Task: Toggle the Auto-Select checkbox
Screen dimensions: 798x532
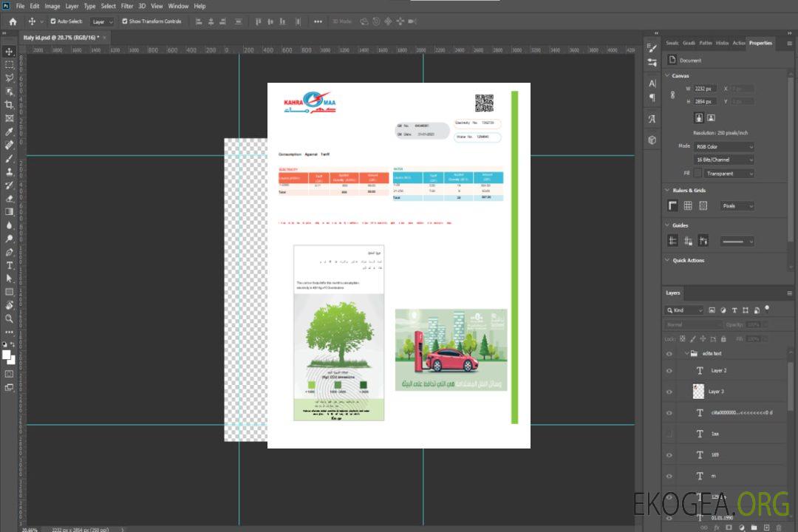Action: [x=53, y=21]
